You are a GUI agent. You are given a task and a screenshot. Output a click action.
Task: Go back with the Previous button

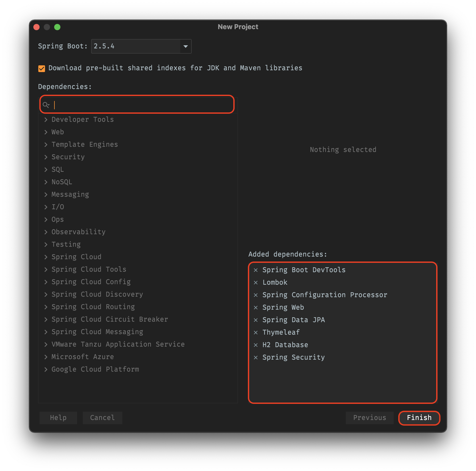coord(369,418)
